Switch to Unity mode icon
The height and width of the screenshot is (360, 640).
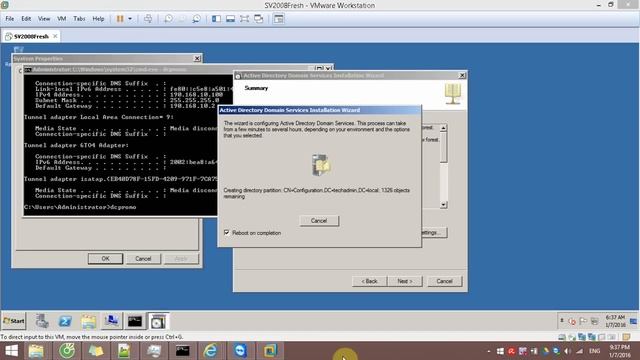(259, 19)
